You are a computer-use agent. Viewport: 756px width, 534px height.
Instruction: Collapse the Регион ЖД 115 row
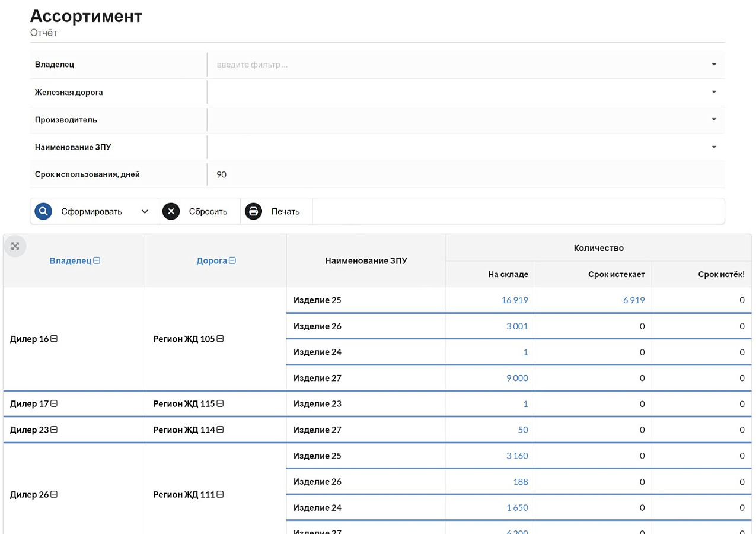click(x=220, y=404)
